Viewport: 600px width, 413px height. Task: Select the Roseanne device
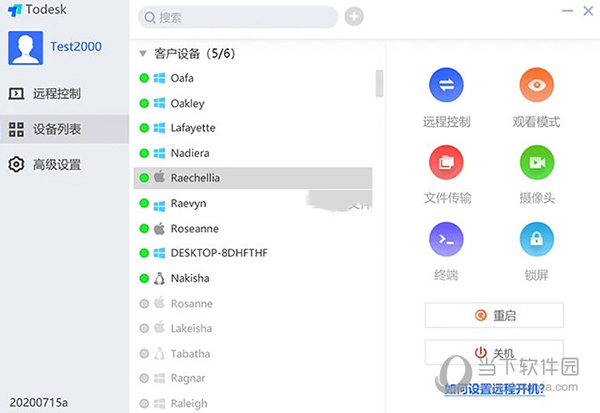tap(253, 229)
